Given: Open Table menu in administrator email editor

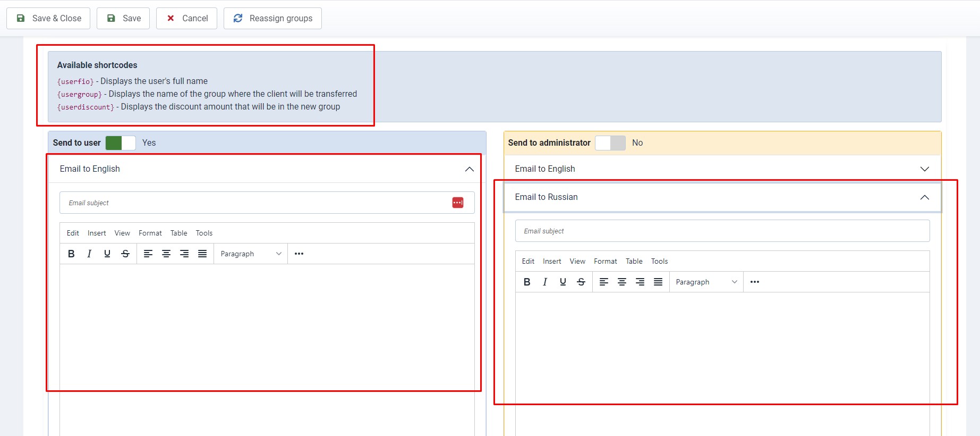Looking at the screenshot, I should (x=634, y=261).
